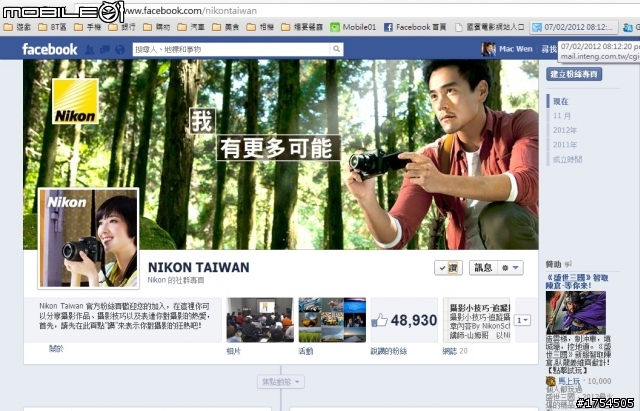
Task: Click the yellow Nikon logo on the cover
Action: click(76, 101)
